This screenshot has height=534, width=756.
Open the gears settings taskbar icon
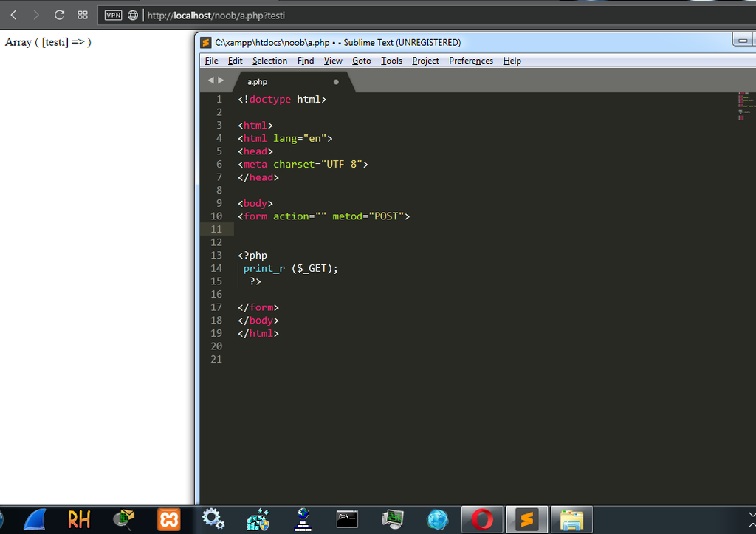[213, 519]
